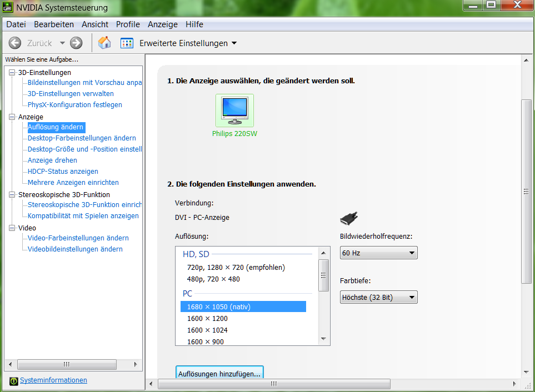535x392 pixels.
Task: Select Auflösung ändern in the tree
Action: coord(56,127)
